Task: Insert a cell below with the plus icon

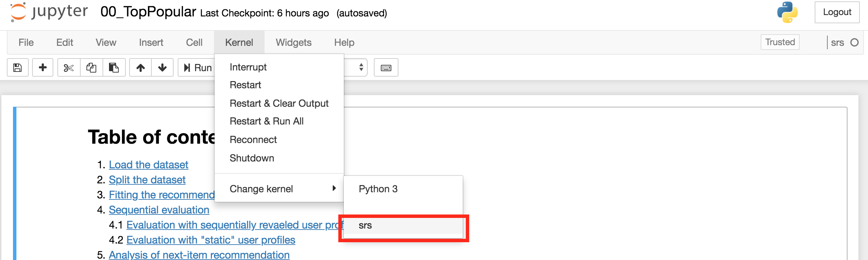Action: coord(43,67)
